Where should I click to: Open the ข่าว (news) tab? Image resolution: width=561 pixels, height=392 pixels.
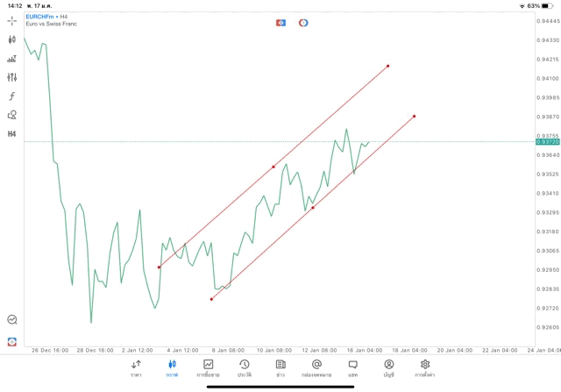[x=280, y=368]
